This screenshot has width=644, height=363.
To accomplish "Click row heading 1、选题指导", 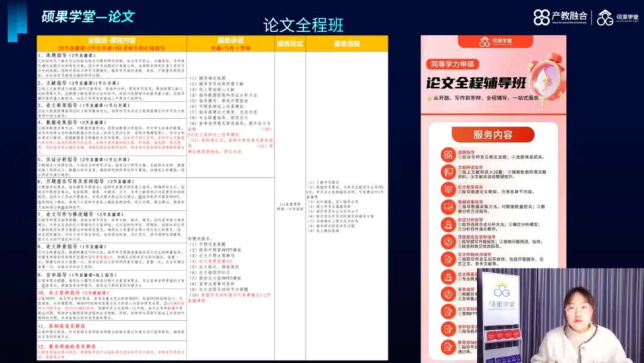I will tap(66, 55).
